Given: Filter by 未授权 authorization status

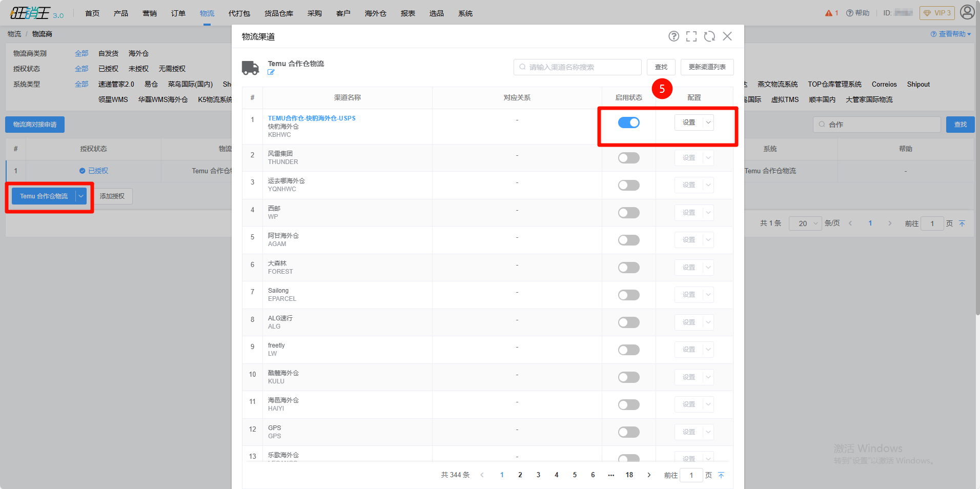Looking at the screenshot, I should pos(138,69).
